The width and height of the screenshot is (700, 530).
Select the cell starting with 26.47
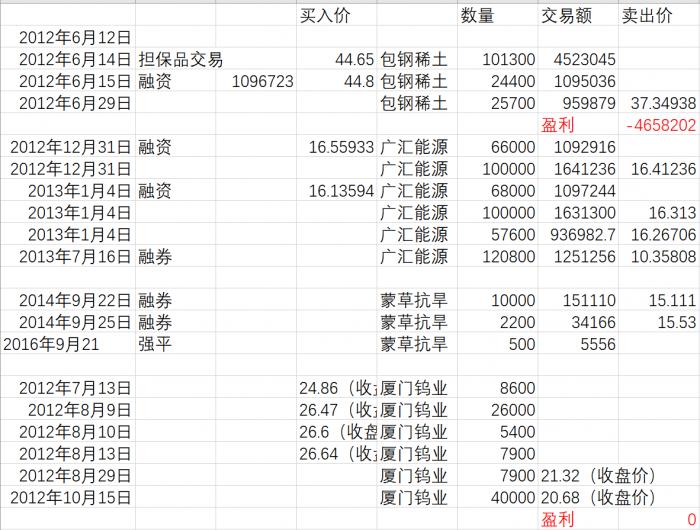click(337, 409)
